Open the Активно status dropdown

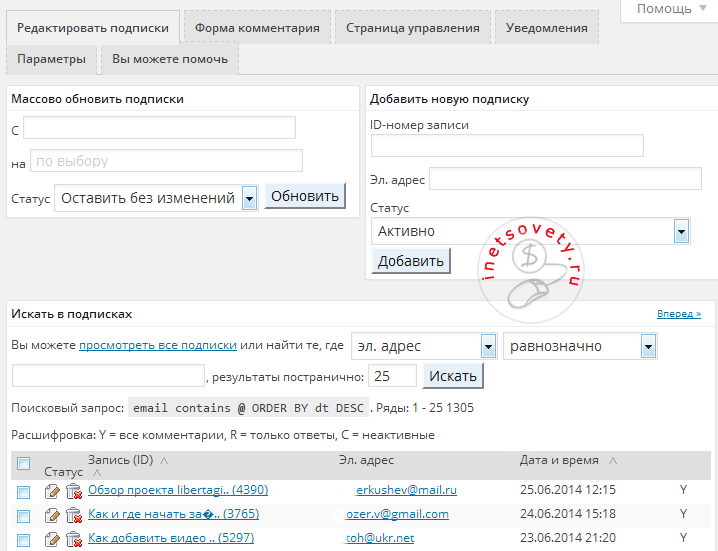point(530,231)
